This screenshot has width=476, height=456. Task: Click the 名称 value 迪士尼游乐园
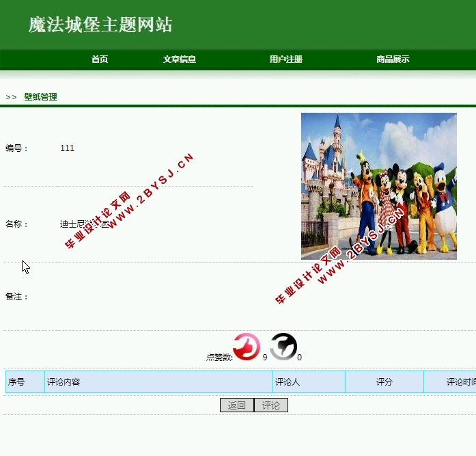(85, 224)
